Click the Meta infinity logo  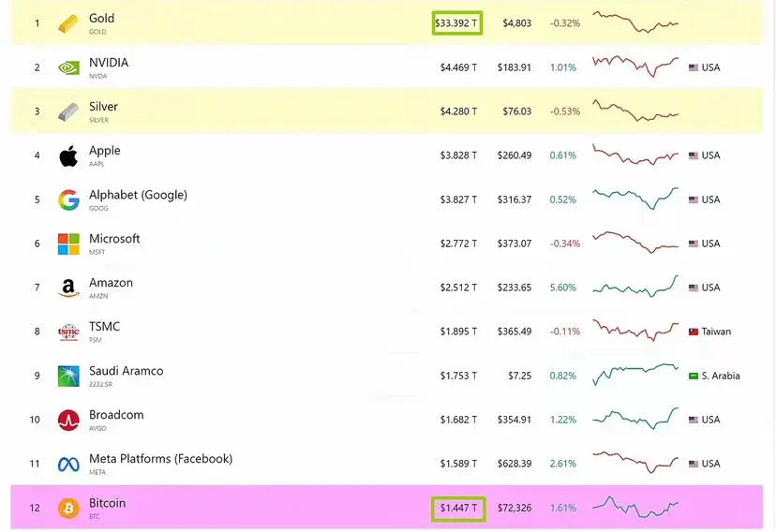(68, 465)
